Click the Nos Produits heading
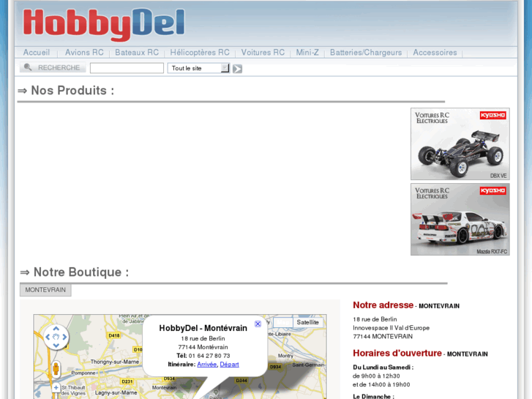The height and width of the screenshot is (399, 532). (66, 91)
